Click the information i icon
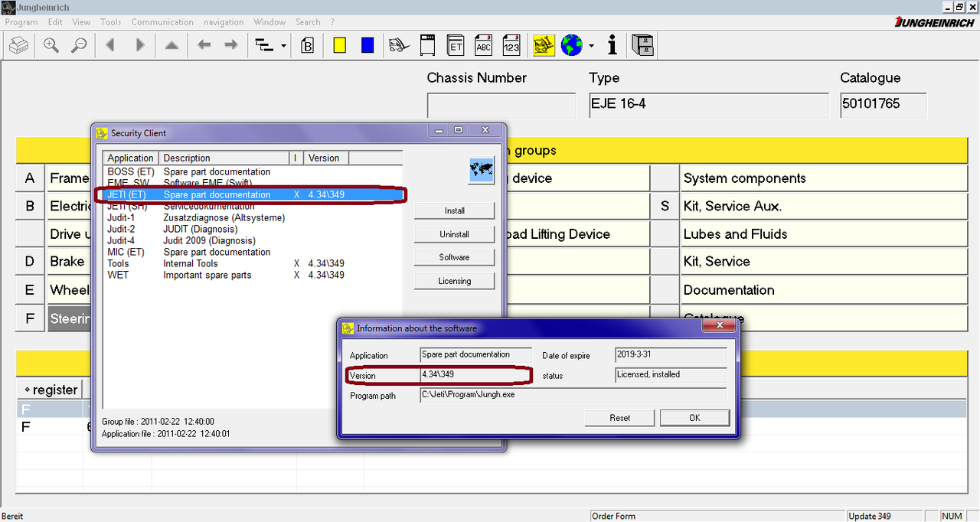 [x=612, y=46]
